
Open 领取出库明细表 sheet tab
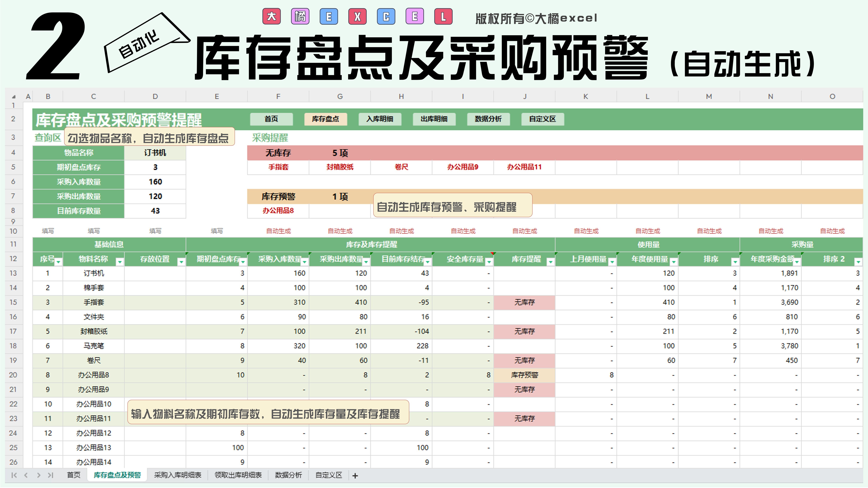point(238,475)
